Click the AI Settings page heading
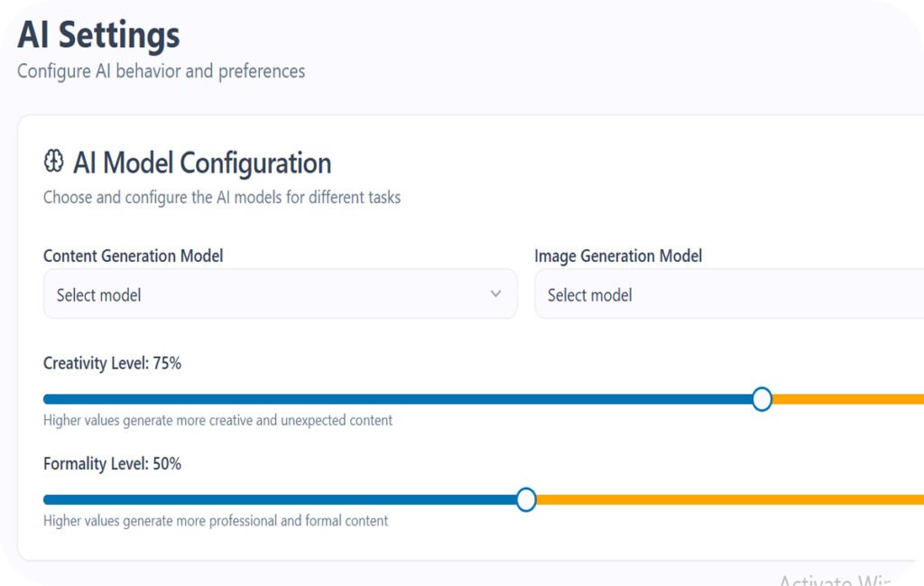The image size is (924, 586). (98, 36)
